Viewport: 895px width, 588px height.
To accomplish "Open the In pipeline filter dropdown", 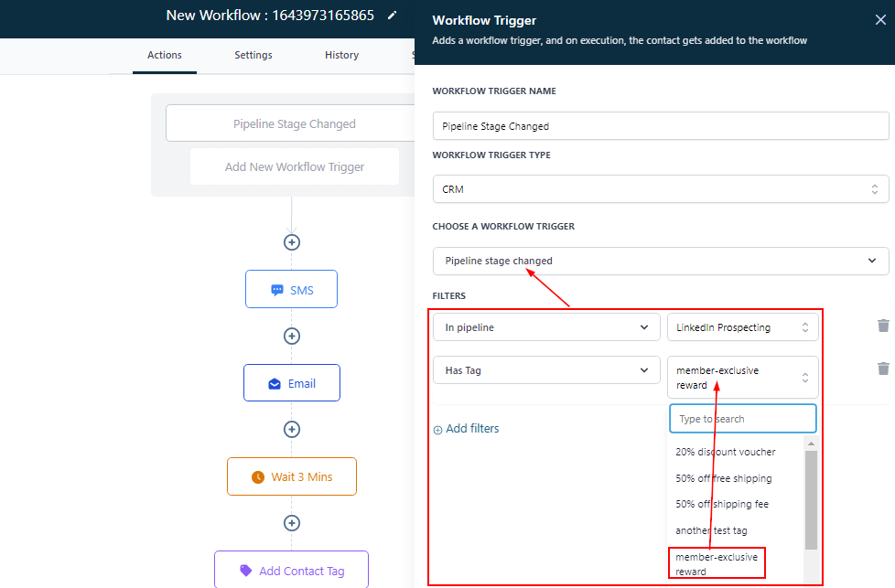I will [x=546, y=327].
